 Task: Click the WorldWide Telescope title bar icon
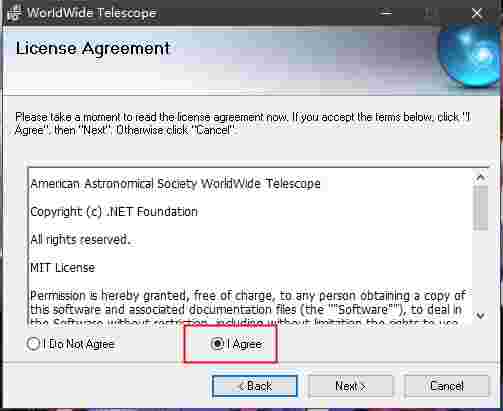point(13,13)
